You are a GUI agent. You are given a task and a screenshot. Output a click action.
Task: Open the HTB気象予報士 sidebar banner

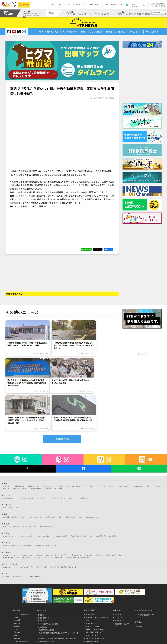point(142,150)
